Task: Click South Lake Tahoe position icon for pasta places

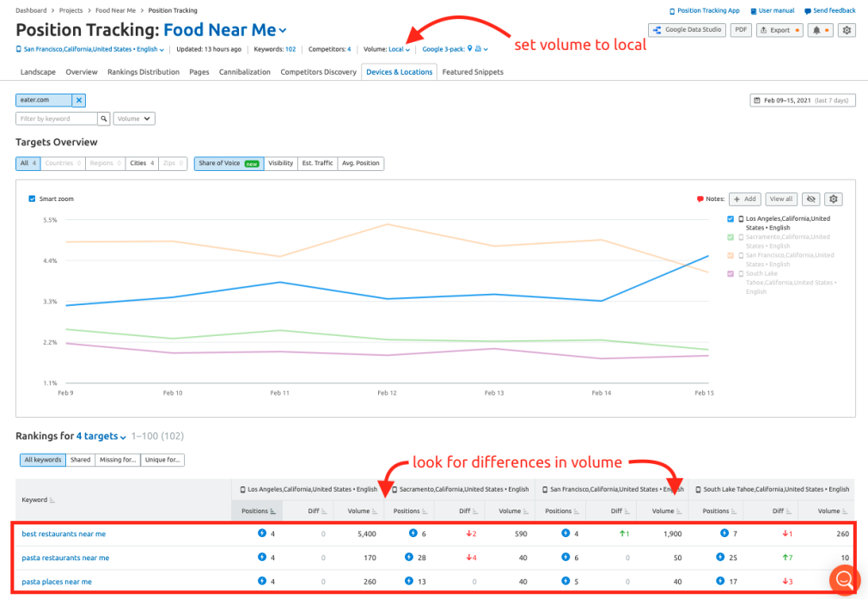Action: [x=719, y=581]
